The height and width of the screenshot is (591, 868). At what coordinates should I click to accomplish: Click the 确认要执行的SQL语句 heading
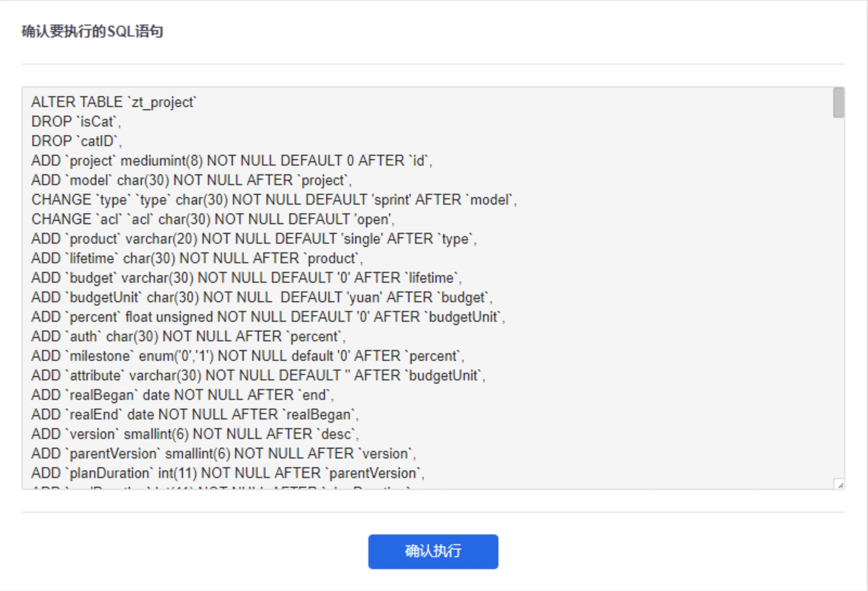click(x=92, y=31)
